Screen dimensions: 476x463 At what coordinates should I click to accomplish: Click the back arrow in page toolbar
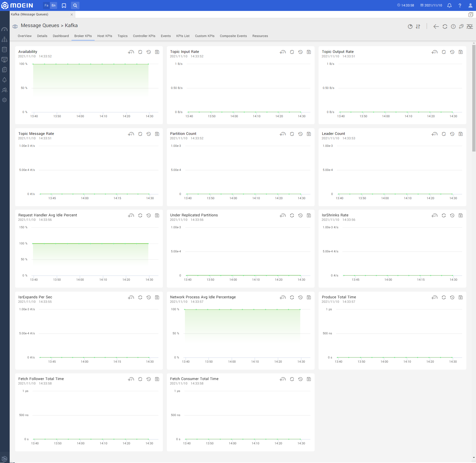pos(436,27)
